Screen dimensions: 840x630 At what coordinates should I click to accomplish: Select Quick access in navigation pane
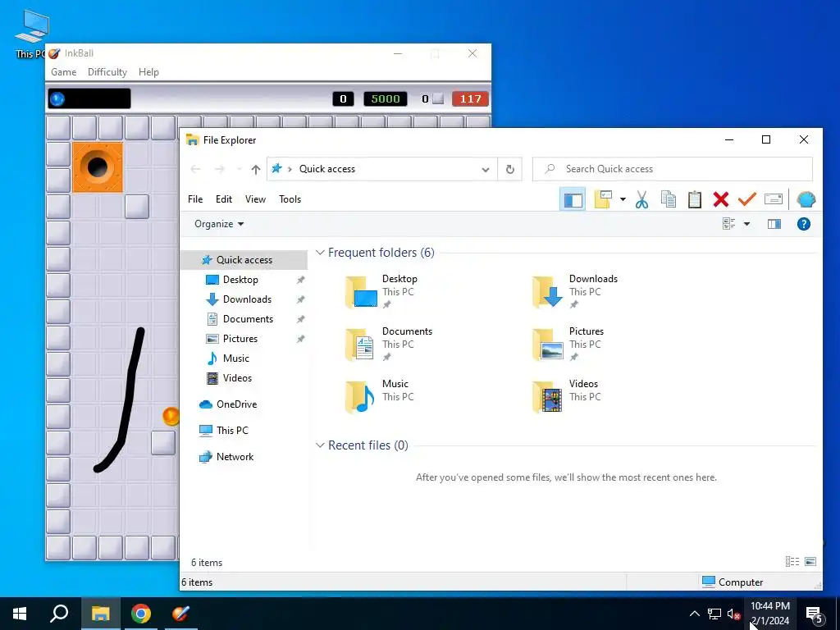pyautogui.click(x=244, y=260)
